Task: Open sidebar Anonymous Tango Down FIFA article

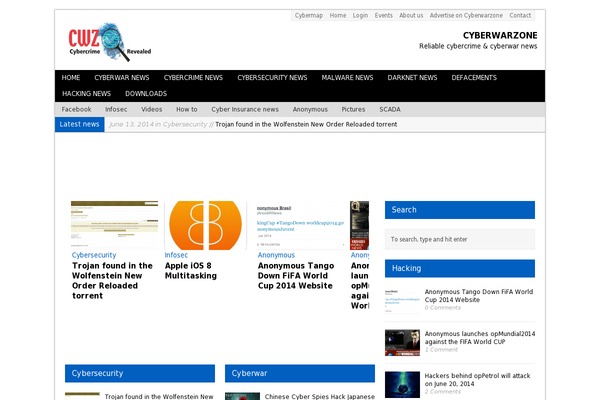Action: [x=478, y=296]
